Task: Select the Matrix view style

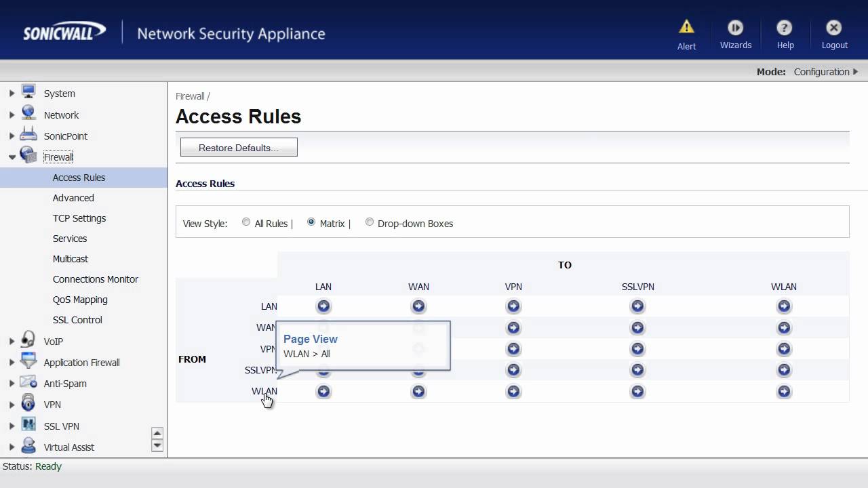Action: click(311, 222)
